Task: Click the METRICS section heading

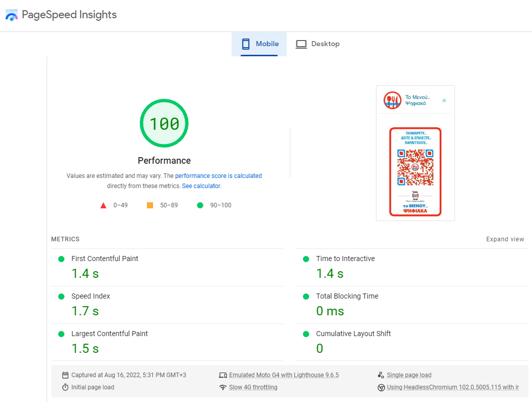Action: point(65,239)
